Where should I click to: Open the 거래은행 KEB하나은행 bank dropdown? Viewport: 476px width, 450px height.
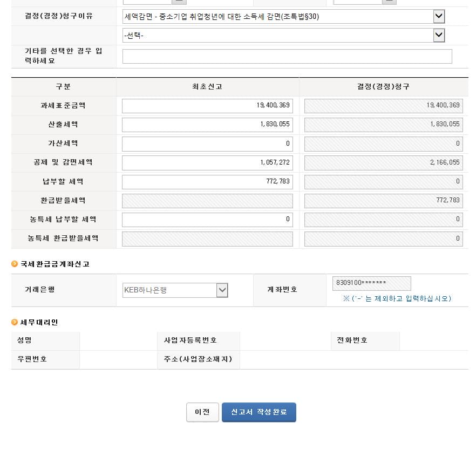click(x=175, y=290)
